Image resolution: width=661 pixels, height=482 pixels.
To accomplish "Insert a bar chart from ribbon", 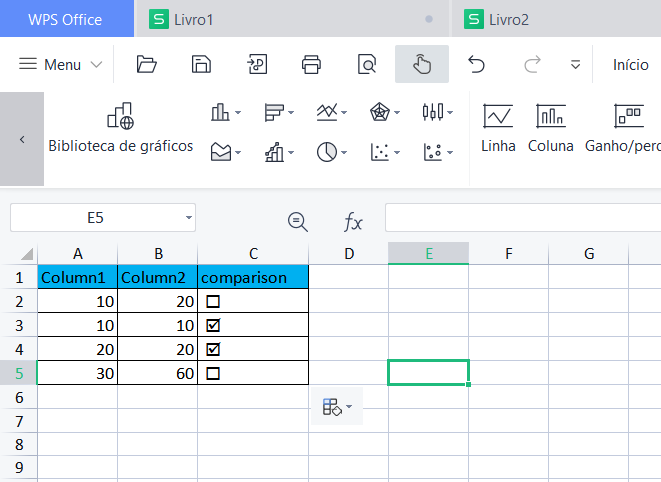I will [274, 112].
